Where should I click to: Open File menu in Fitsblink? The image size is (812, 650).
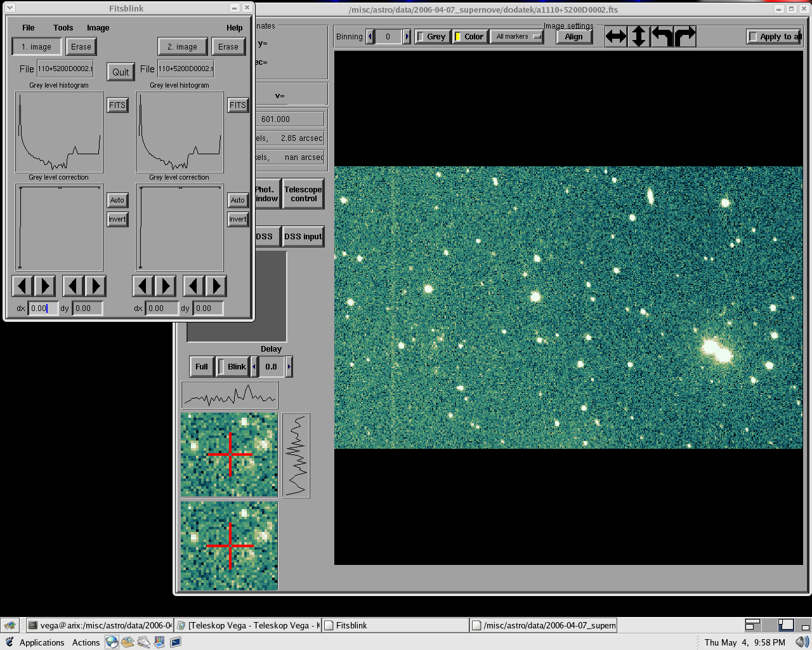coord(29,28)
